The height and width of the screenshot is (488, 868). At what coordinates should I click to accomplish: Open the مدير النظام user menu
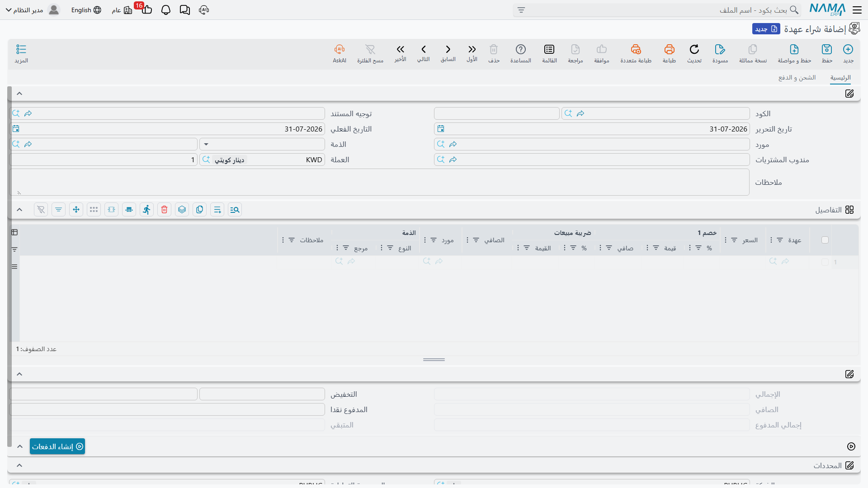coord(33,10)
